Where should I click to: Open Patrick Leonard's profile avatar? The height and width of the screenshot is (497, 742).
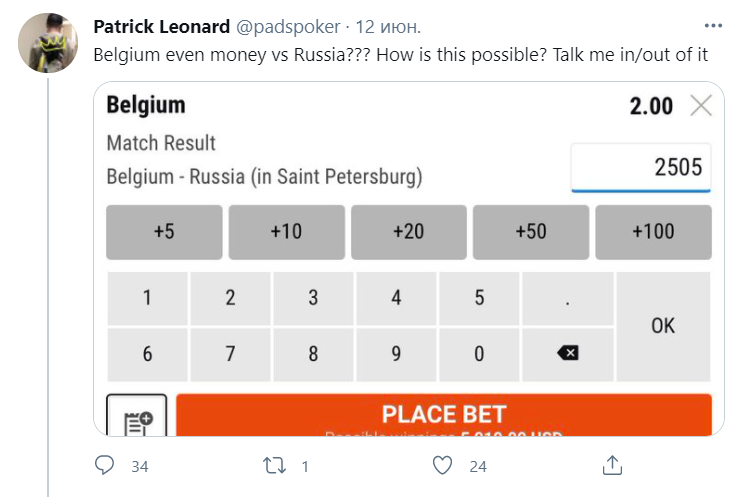47,43
